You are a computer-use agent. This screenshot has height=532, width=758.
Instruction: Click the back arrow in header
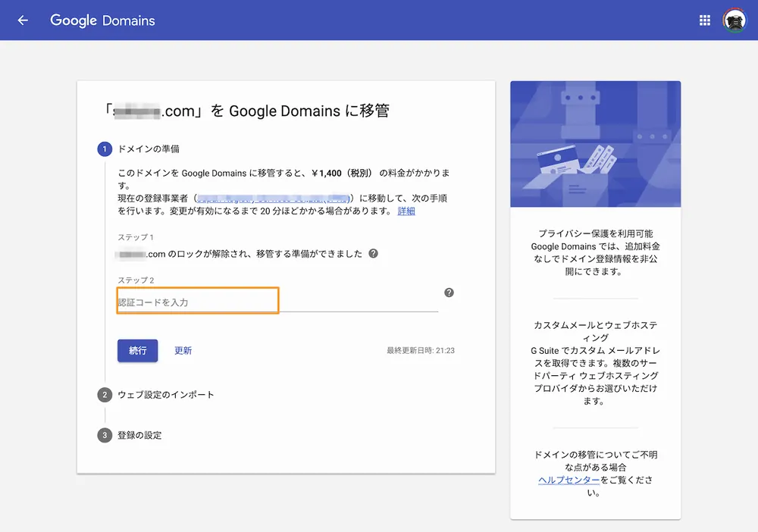[x=23, y=20]
